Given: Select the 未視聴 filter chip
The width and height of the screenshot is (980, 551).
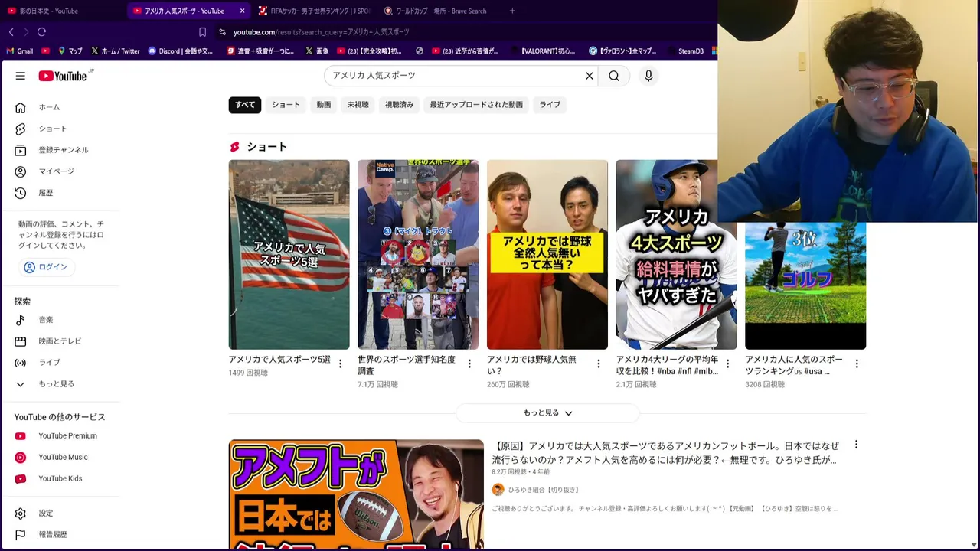Looking at the screenshot, I should (358, 105).
